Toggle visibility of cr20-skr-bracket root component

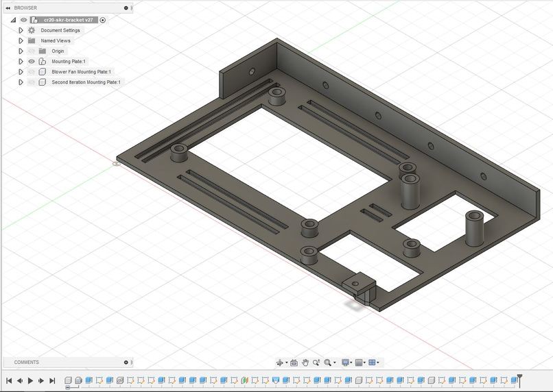(23, 20)
